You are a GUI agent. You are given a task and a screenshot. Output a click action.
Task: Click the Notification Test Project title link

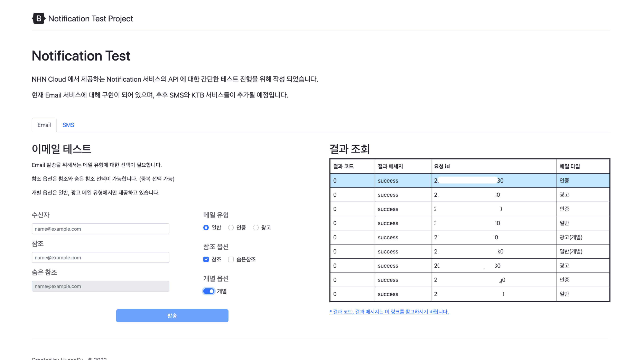point(91,18)
